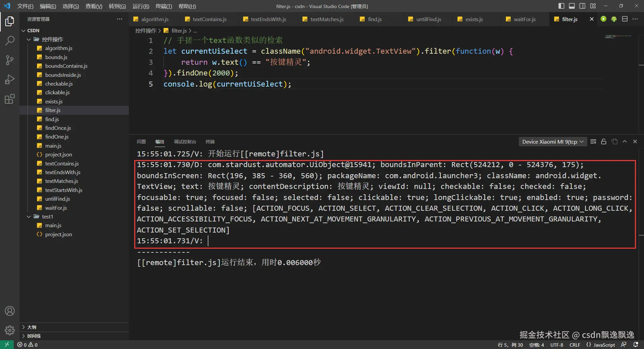
Task: Open the Search view in activity bar
Action: tap(10, 41)
